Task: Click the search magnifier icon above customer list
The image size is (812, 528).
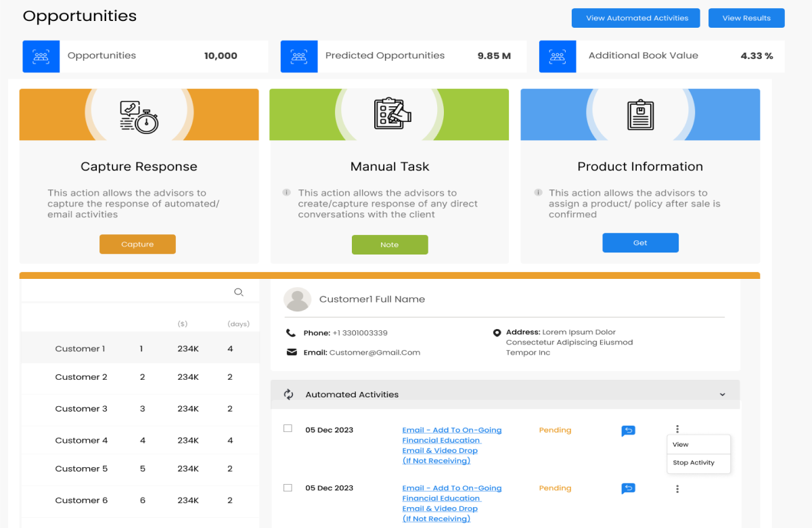Action: point(238,292)
